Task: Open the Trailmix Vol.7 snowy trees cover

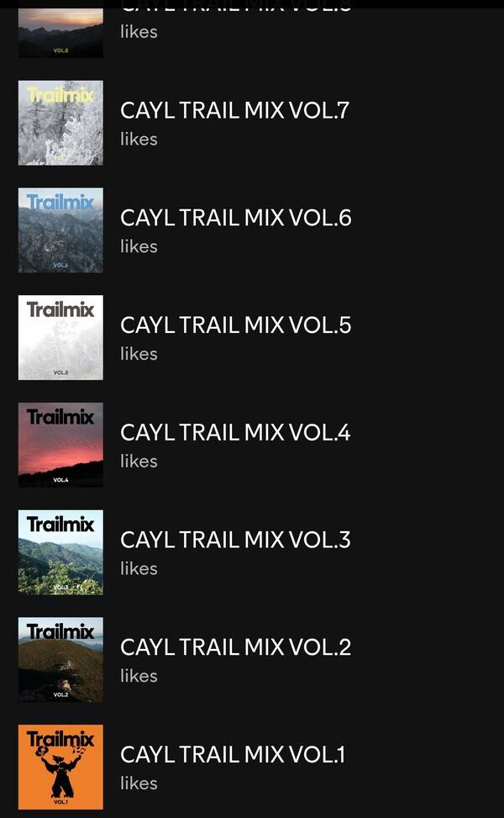Action: (x=60, y=123)
